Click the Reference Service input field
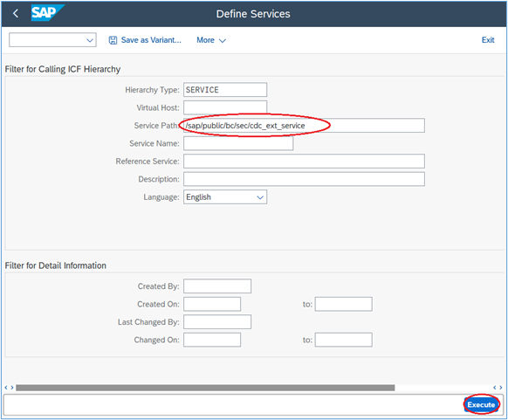 (304, 161)
